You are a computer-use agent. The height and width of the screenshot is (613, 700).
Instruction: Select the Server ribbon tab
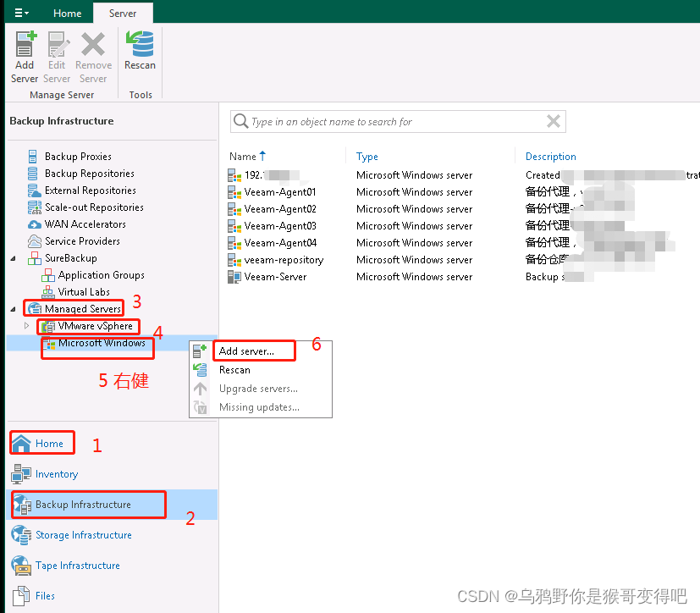click(123, 14)
